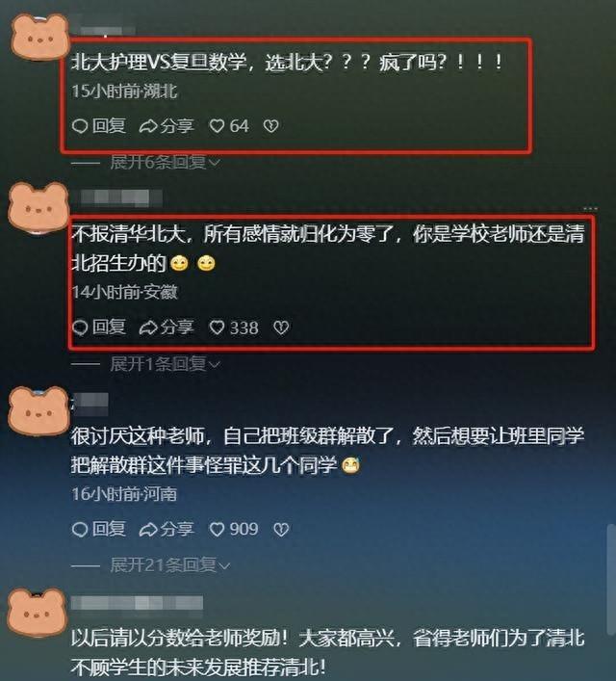Viewport: 616px width, 681px height.
Task: Dislike the comment from 河南
Action: (x=281, y=529)
